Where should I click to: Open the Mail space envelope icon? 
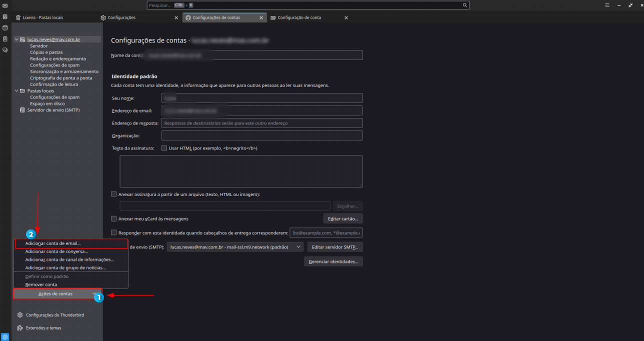click(5, 5)
